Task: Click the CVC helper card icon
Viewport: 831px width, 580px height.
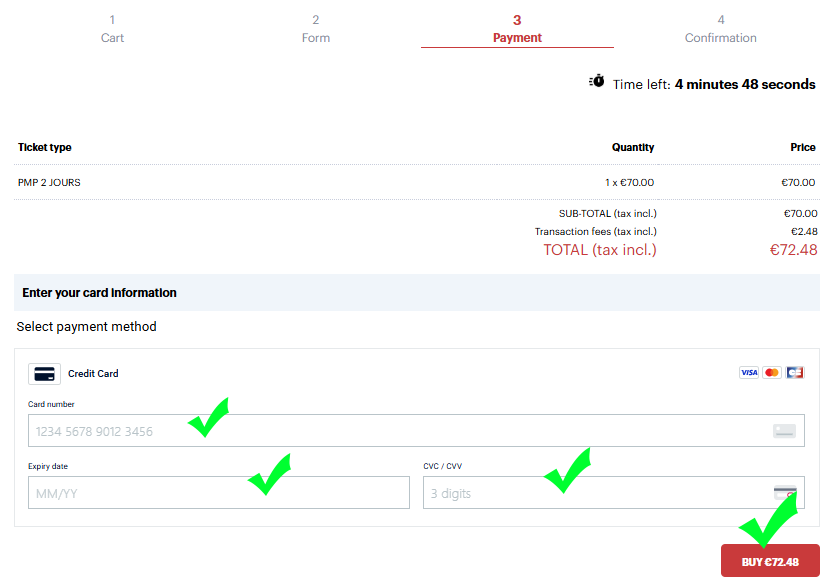Action: (x=785, y=493)
